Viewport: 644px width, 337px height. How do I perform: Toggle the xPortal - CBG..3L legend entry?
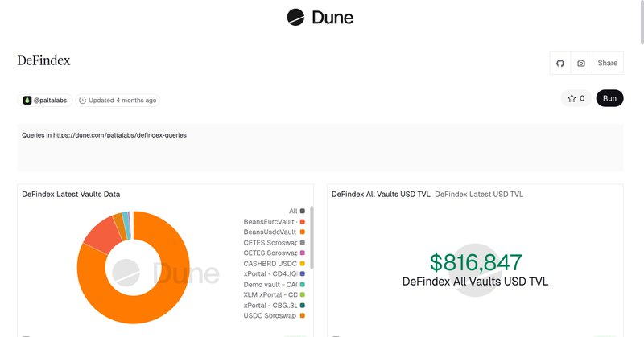click(274, 306)
